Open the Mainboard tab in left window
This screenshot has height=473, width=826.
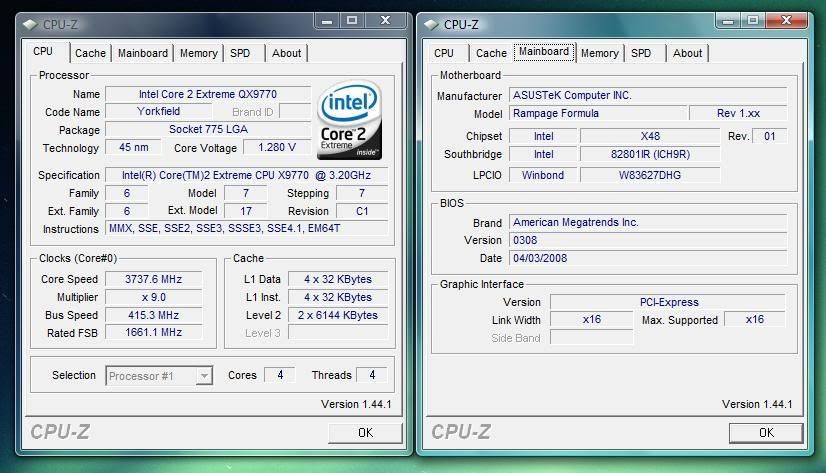(143, 53)
